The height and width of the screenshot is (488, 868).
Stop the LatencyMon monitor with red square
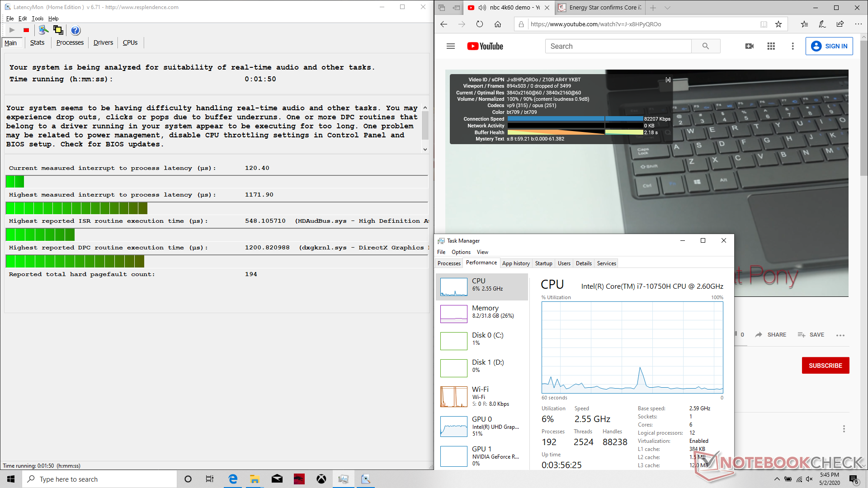click(26, 30)
